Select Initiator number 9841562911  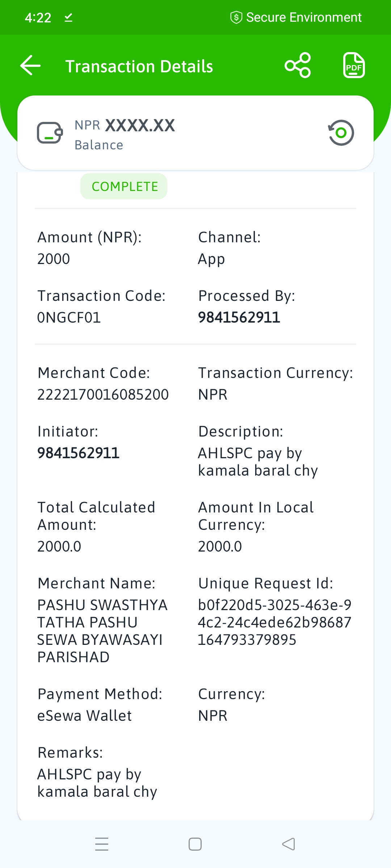tap(78, 453)
